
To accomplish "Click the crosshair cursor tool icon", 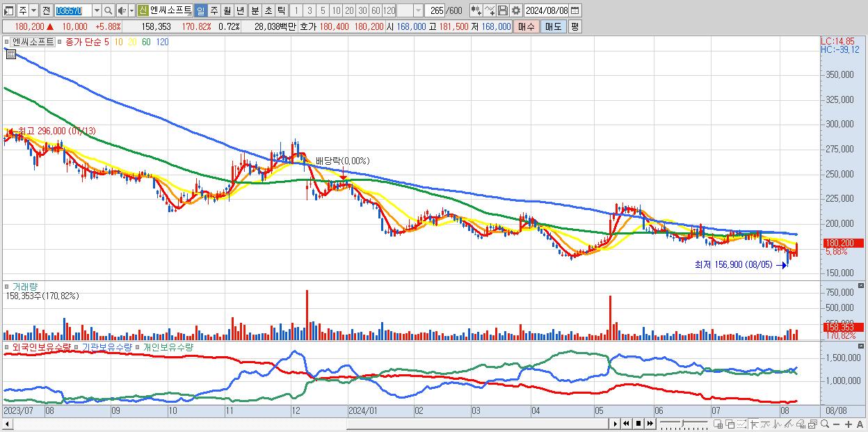I will (754, 424).
